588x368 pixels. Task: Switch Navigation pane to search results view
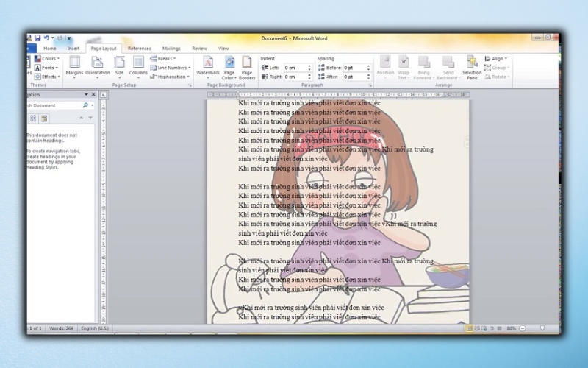(44, 118)
